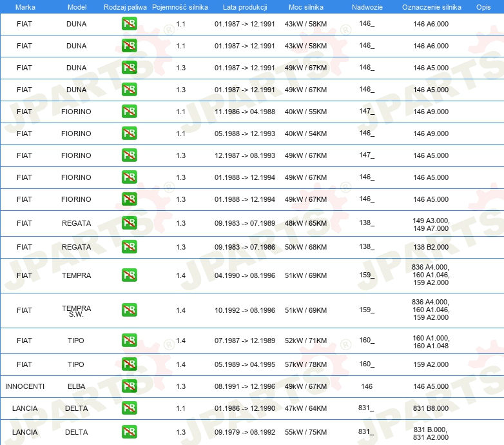Select date range 05.1988 -> 12.1993
504x445 pixels.
point(245,133)
